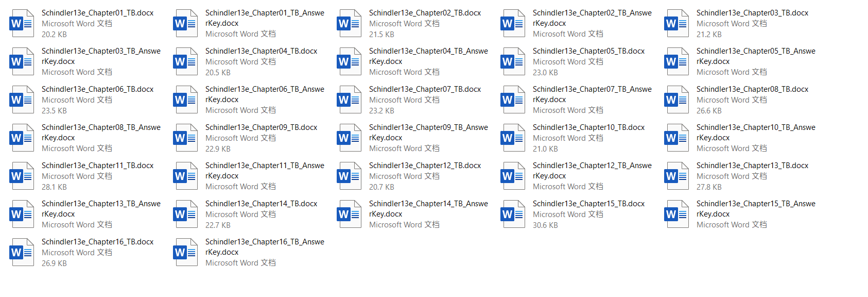Screen dimensions: 868x297
Task: Click the file name Schindler13e_Chapter12_TB.docx
Action: [425, 166]
